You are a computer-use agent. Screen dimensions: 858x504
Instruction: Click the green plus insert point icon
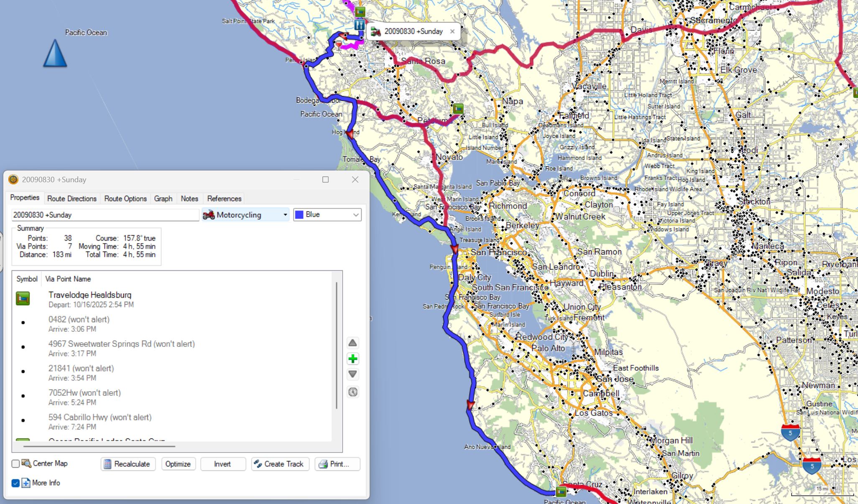pyautogui.click(x=352, y=359)
